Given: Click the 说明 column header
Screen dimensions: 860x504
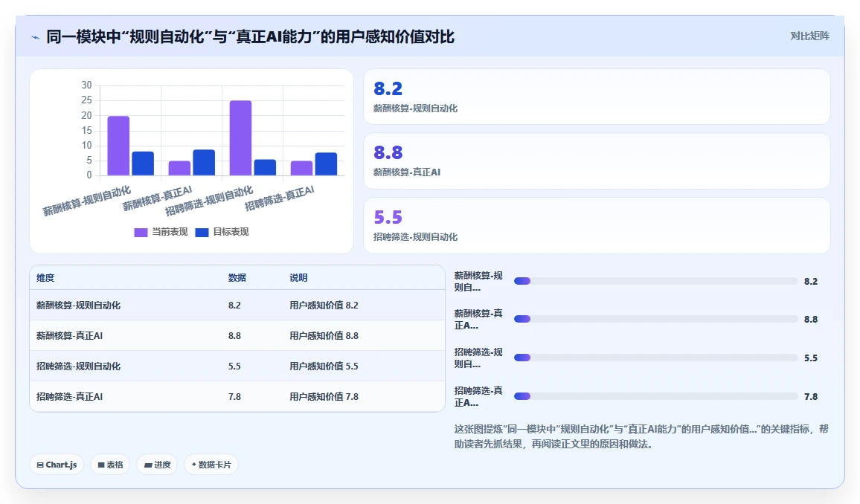Looking at the screenshot, I should pos(298,278).
